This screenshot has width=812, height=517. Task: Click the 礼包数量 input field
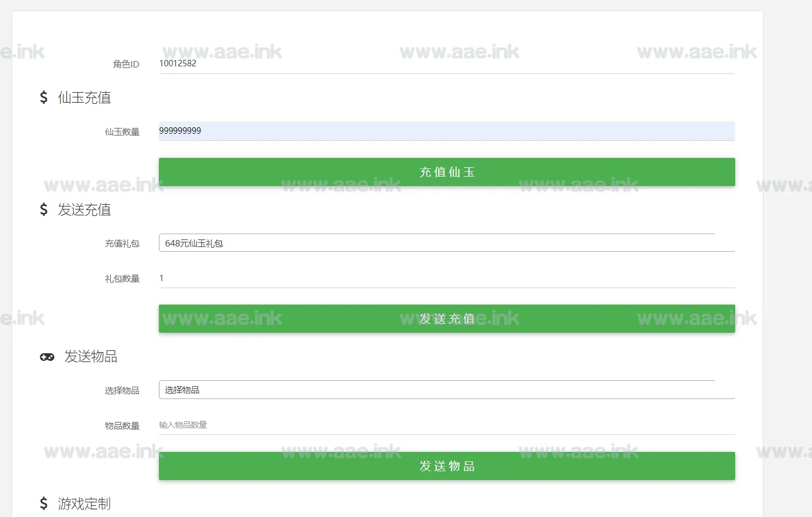click(x=446, y=278)
